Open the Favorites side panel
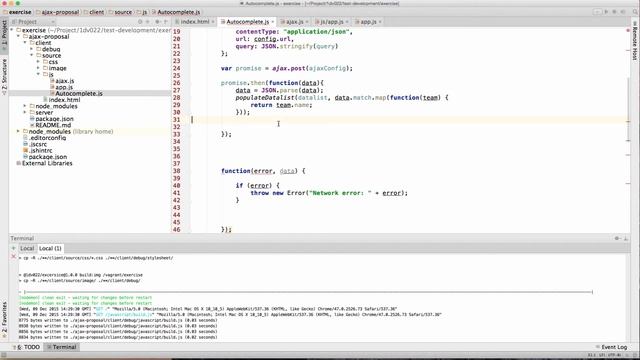This screenshot has height=360, width=640. tap(4, 320)
